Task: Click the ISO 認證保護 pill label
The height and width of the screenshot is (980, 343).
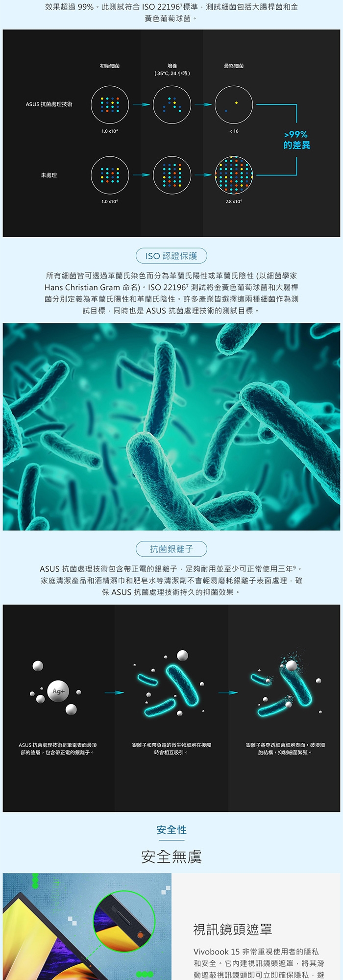Action: pos(171,256)
